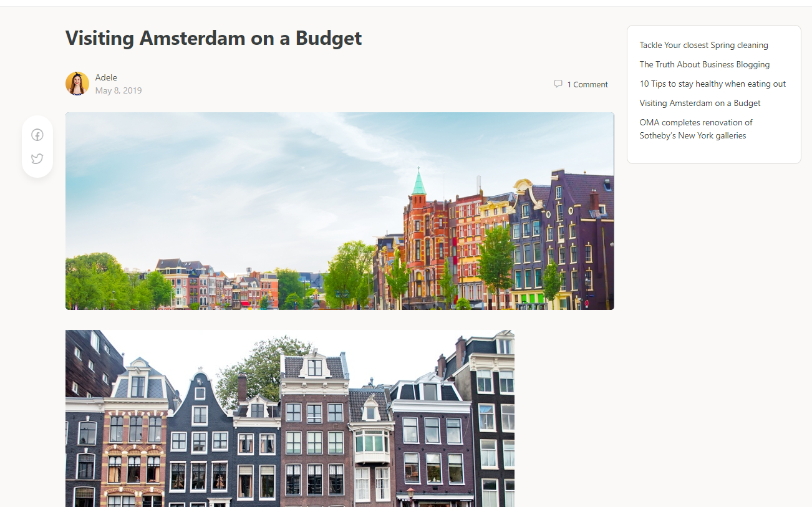Share the post on Twitter
Image resolution: width=812 pixels, height=507 pixels.
click(37, 158)
